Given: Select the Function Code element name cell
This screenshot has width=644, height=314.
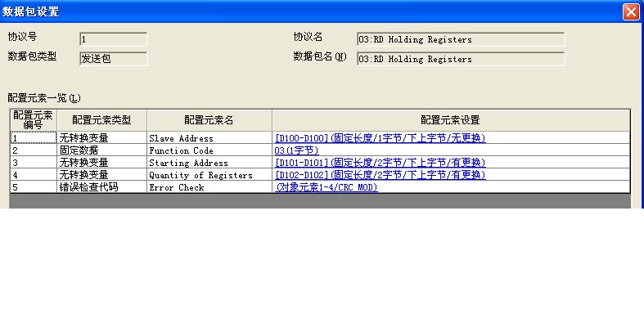Looking at the screenshot, I should coord(209,150).
